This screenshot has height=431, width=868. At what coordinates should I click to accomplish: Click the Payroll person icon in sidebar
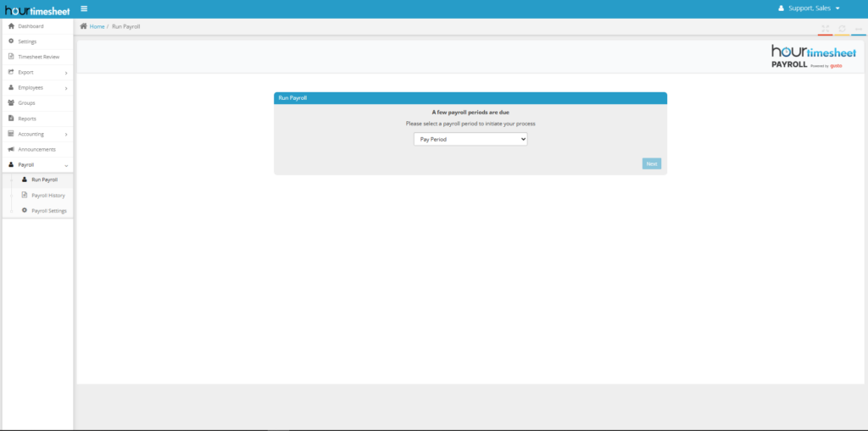(x=11, y=165)
